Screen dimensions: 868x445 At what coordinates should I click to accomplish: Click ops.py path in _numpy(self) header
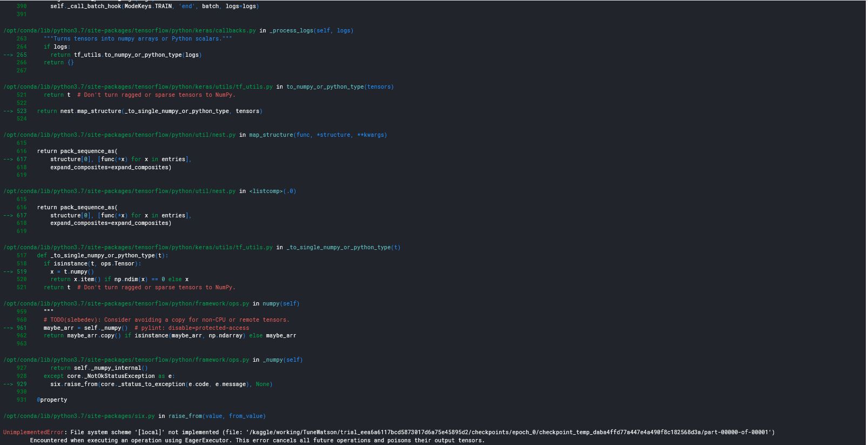point(126,360)
